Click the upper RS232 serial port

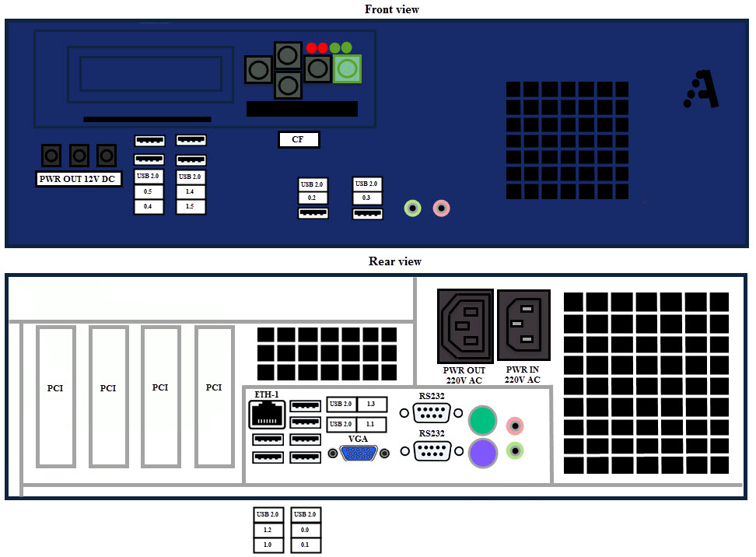click(432, 413)
